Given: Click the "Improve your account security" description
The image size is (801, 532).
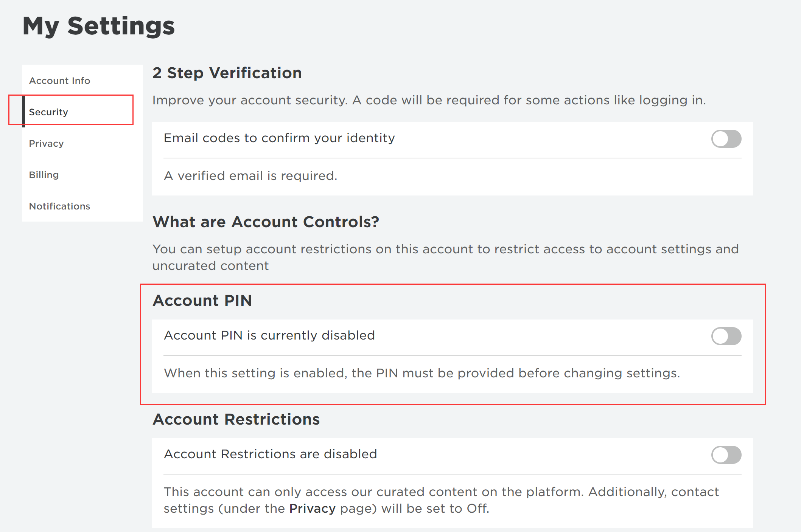Looking at the screenshot, I should click(429, 100).
